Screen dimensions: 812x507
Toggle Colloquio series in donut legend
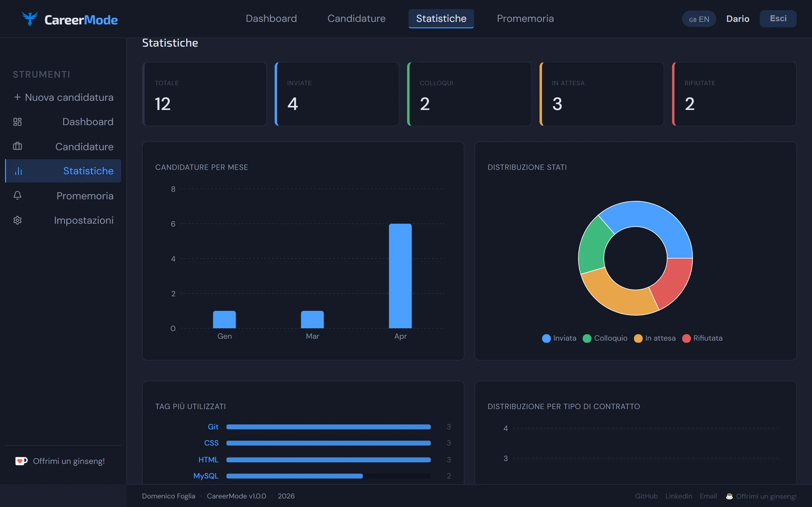click(x=587, y=338)
